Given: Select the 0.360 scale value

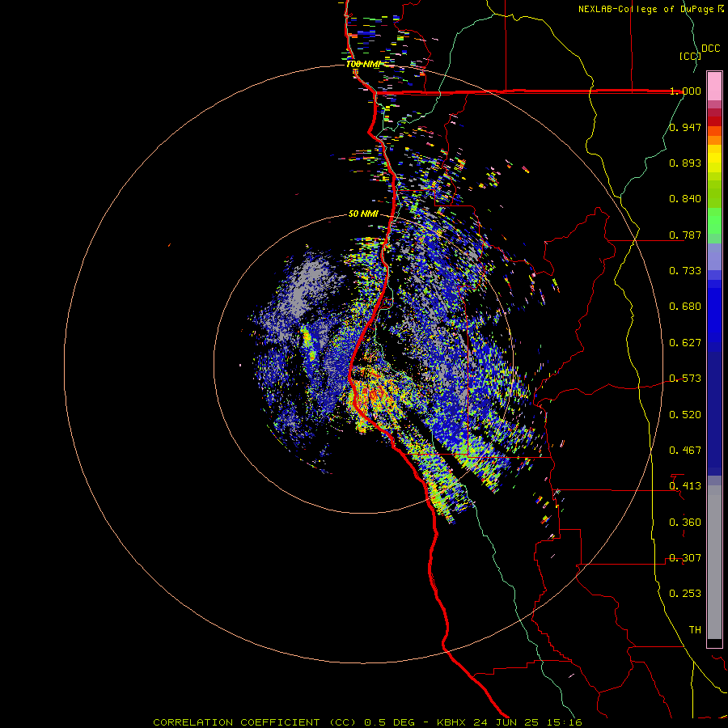Looking at the screenshot, I should tap(685, 523).
